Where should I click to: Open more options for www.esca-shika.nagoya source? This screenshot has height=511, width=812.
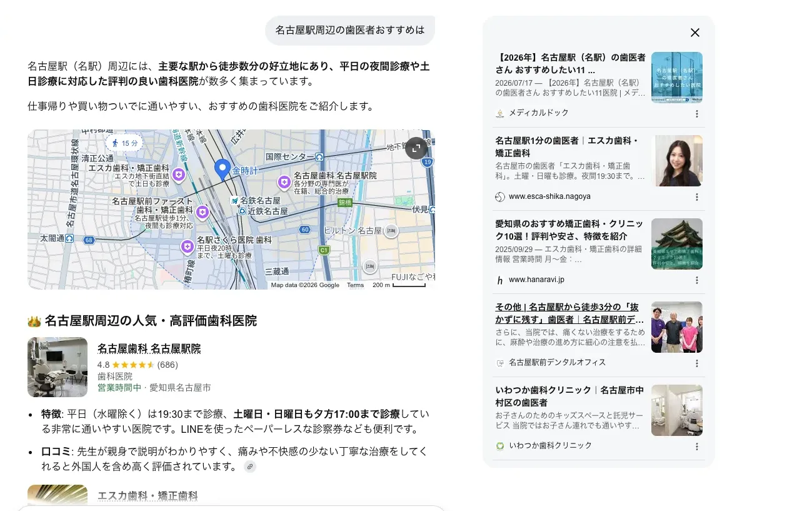[697, 197]
